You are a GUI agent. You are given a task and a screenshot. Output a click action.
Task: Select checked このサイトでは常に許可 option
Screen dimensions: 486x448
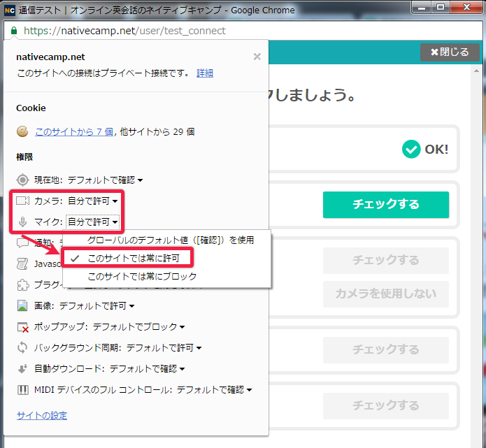(x=133, y=258)
